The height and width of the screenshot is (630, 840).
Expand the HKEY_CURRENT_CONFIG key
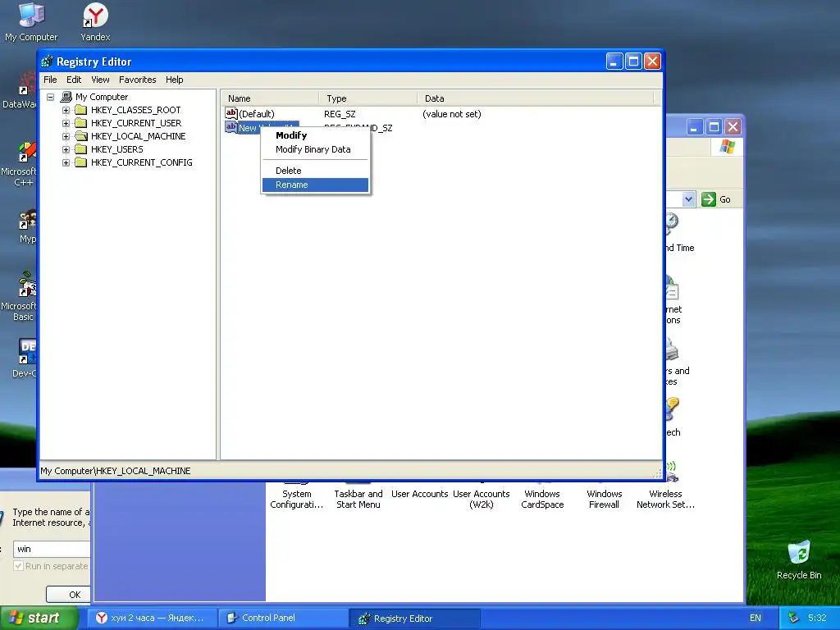66,162
